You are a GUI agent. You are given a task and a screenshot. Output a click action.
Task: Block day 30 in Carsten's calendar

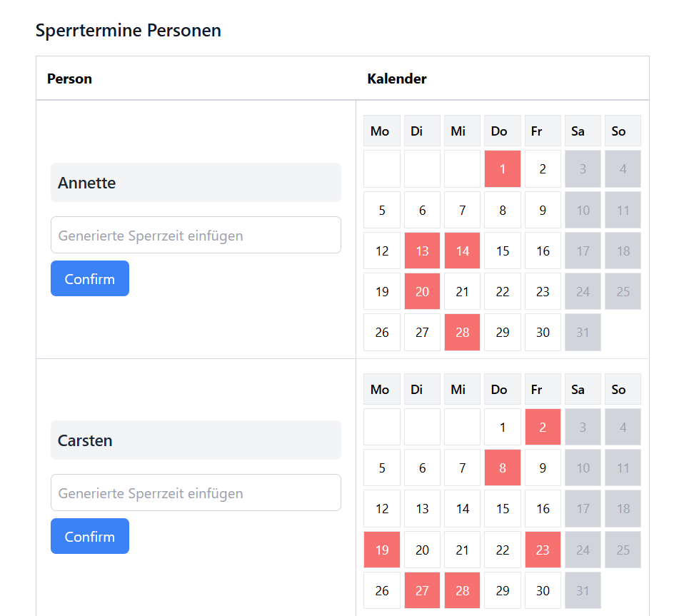click(x=543, y=590)
